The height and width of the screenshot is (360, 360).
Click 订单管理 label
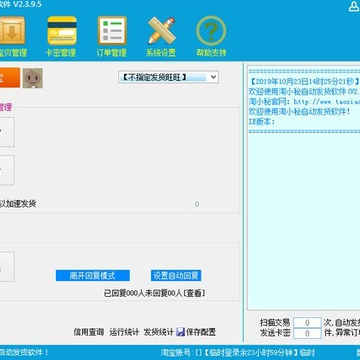coord(111,53)
